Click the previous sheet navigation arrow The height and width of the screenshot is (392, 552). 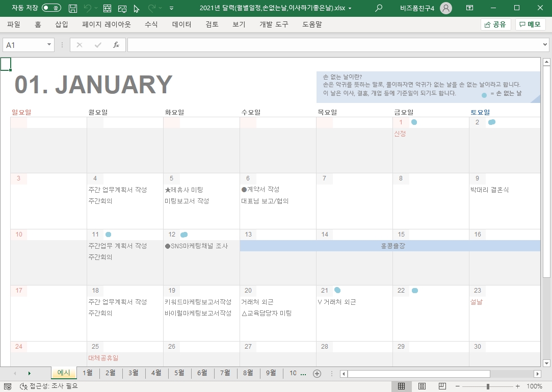tap(15, 373)
